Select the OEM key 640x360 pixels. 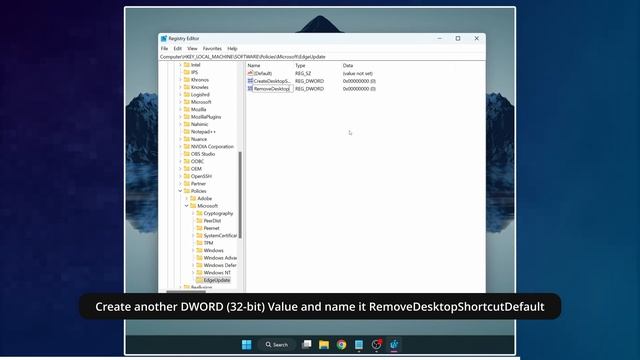pyautogui.click(x=196, y=169)
